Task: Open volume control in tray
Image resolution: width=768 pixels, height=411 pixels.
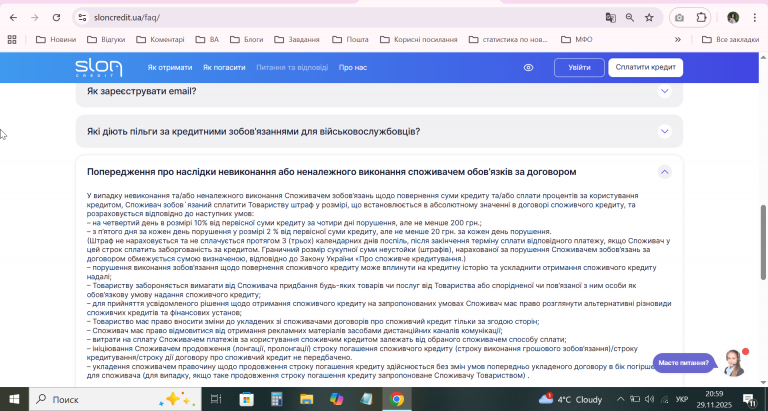Action: pyautogui.click(x=650, y=399)
